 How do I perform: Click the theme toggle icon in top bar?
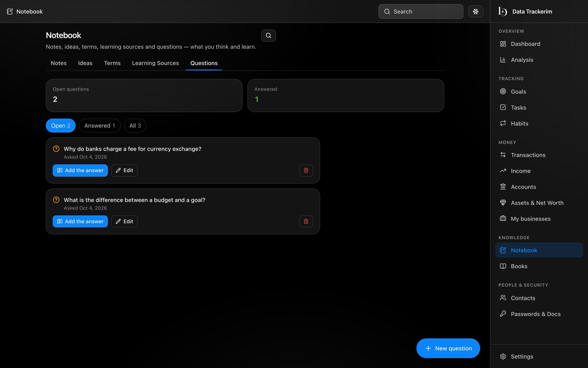coord(476,11)
